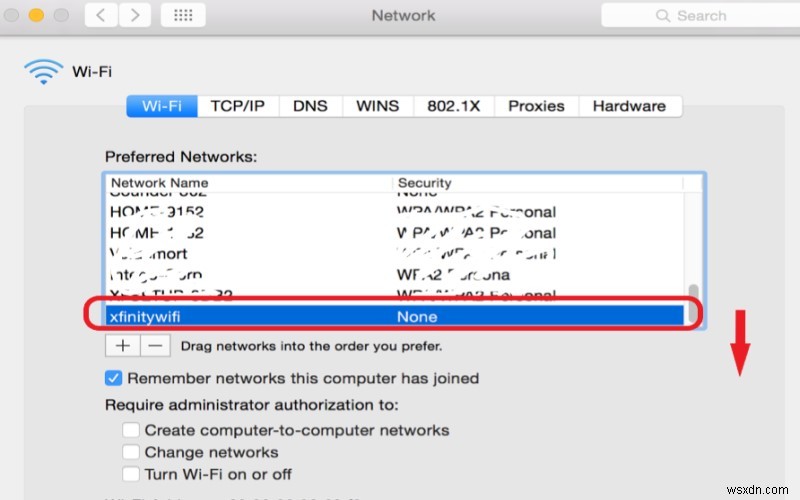The width and height of the screenshot is (800, 500).
Task: Show all preferences with the grid icon
Action: pyautogui.click(x=183, y=15)
